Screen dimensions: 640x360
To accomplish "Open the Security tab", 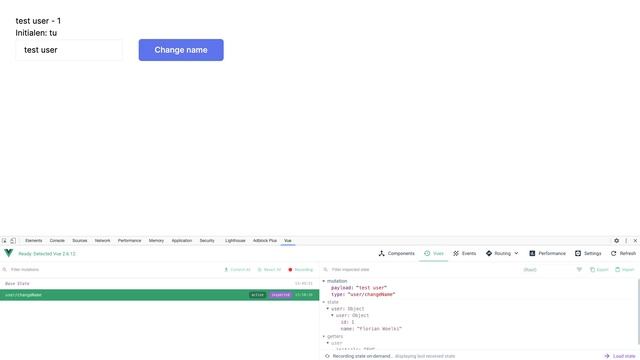I will point(207,241).
